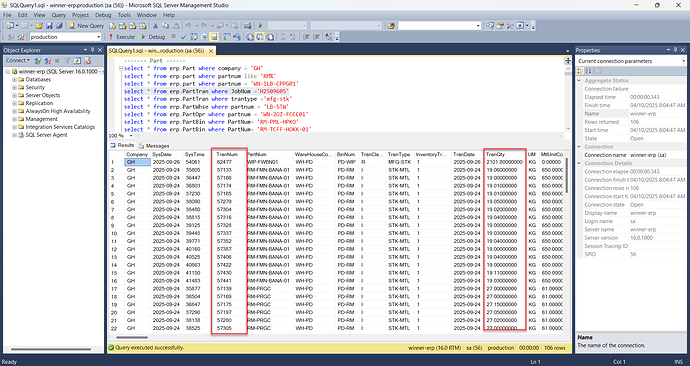Collapse the Connection Details properties section
This screenshot has height=366, width=690.
pos(579,163)
